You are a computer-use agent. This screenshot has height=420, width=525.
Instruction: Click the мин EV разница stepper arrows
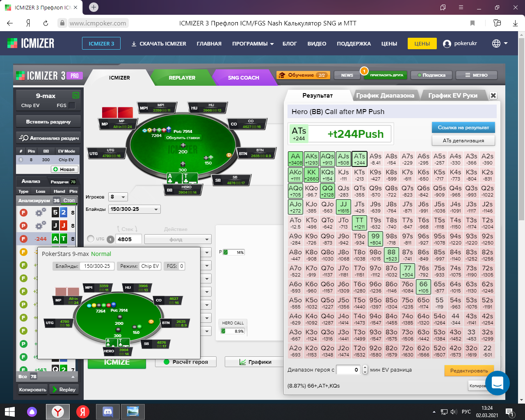pos(365,370)
